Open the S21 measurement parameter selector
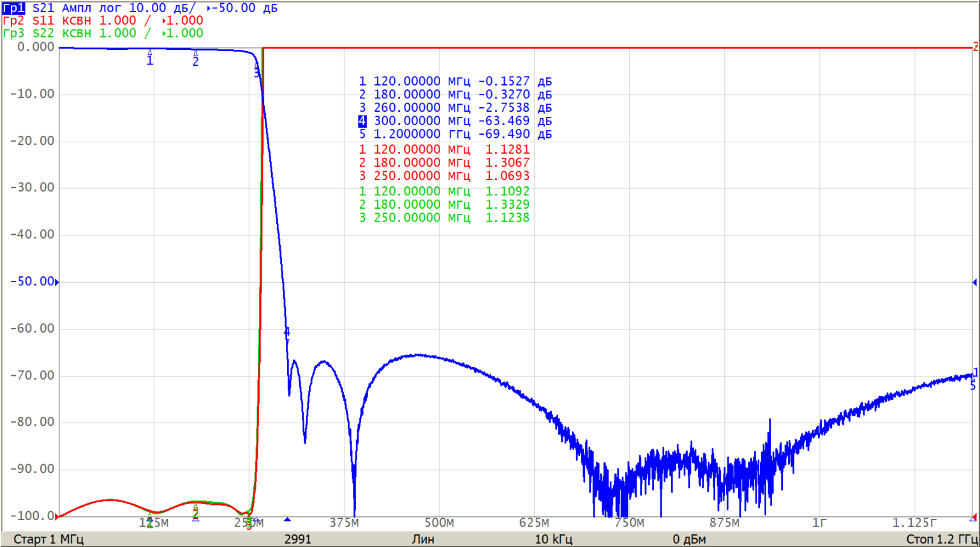 tap(43, 8)
